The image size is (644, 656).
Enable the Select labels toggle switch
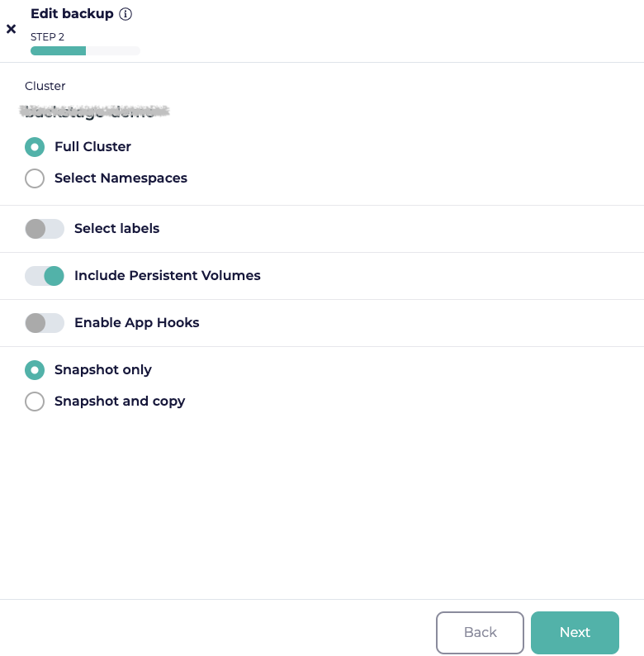pyautogui.click(x=45, y=229)
